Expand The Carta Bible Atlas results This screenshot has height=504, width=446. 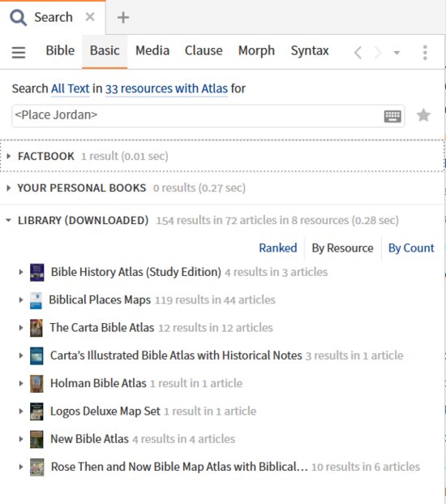click(x=21, y=328)
